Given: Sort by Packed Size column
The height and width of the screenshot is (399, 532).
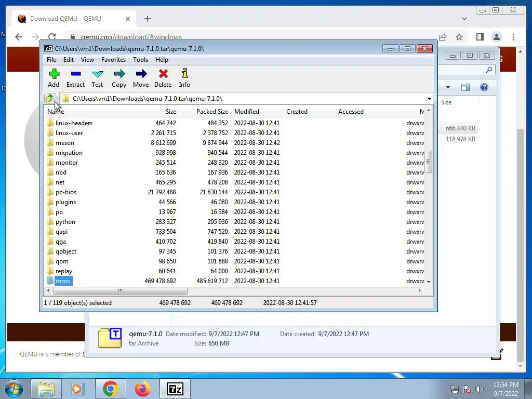Looking at the screenshot, I should [205, 112].
